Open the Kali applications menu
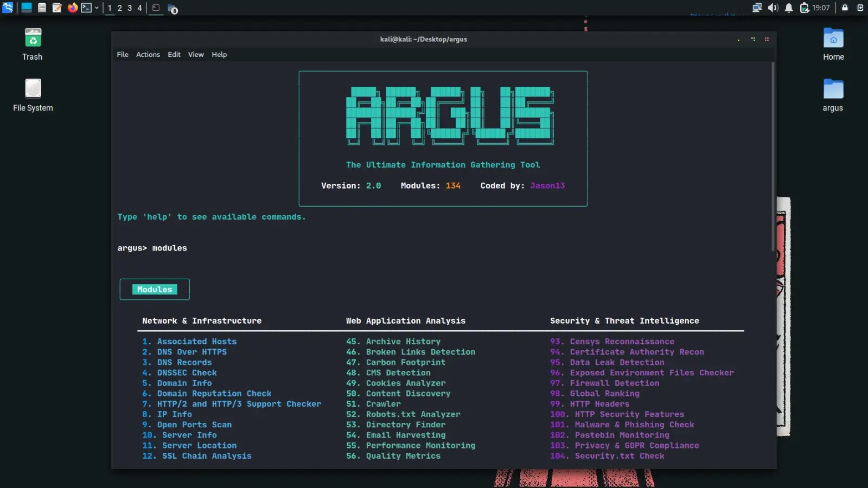 7,8
